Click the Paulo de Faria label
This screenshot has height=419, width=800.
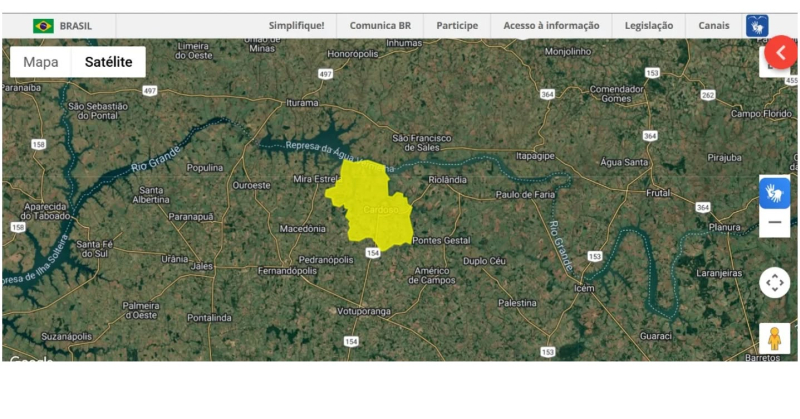pyautogui.click(x=525, y=194)
